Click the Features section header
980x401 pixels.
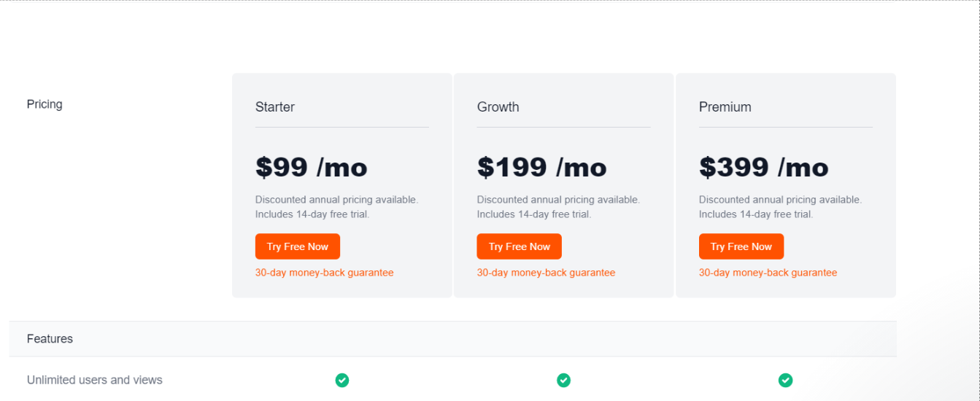point(50,338)
